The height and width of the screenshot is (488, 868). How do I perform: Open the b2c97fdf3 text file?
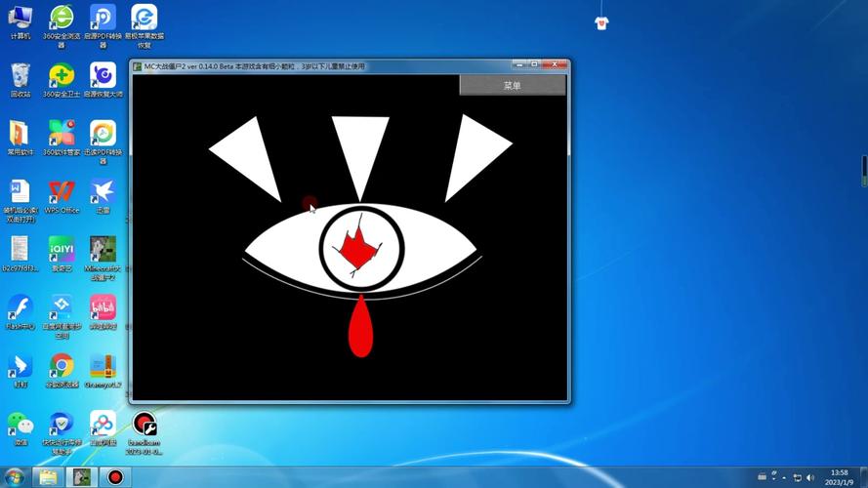click(x=20, y=255)
